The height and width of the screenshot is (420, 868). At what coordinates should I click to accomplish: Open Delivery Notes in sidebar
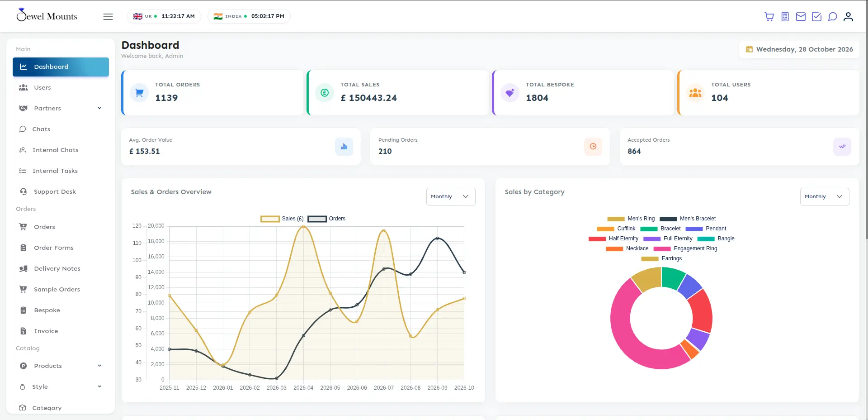(x=61, y=268)
